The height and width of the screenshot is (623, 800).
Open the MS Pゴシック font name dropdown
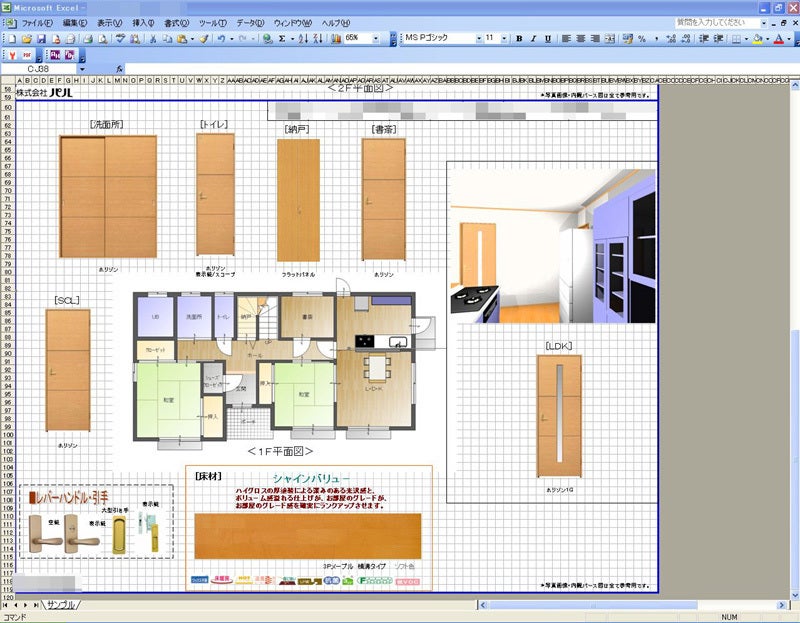tap(476, 39)
